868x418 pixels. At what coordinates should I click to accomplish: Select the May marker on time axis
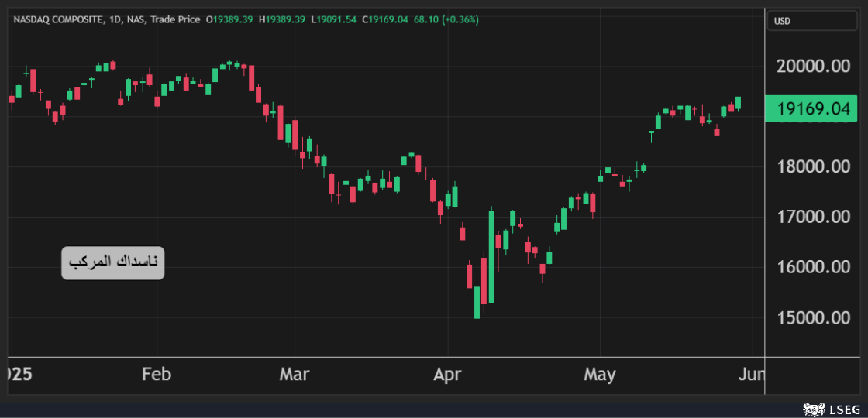(x=599, y=375)
